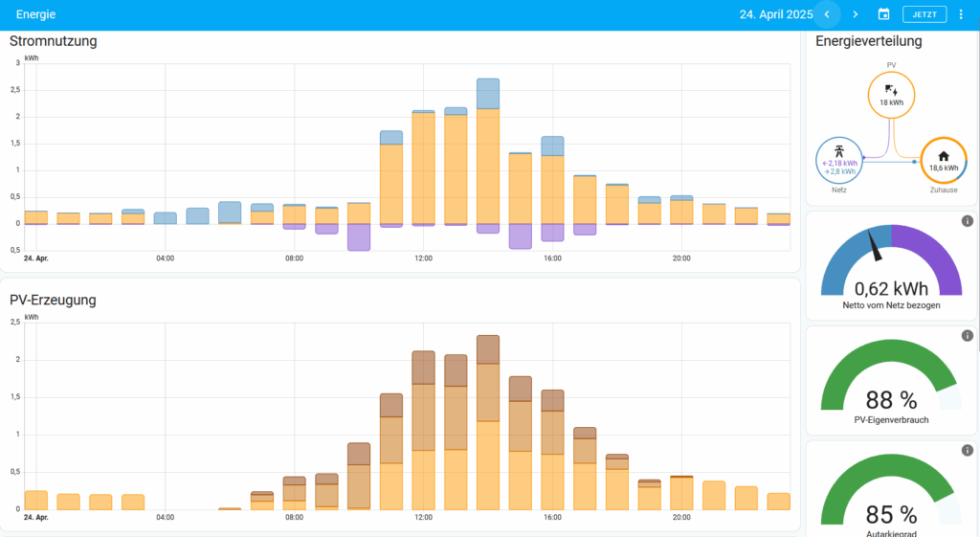Select the tallest bar in Stromnutzung chart
980x537 pixels.
pyautogui.click(x=488, y=153)
